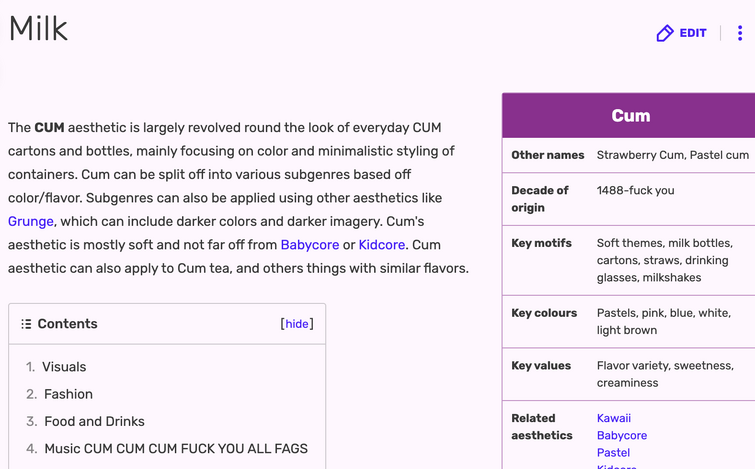The image size is (755, 469).
Task: Open Kawaii under Related aesthetics
Action: (613, 418)
